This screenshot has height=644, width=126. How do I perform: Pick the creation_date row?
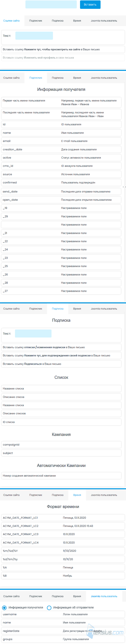pyautogui.click(x=61, y=150)
